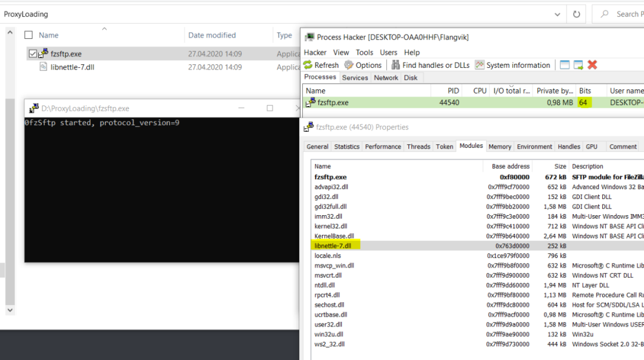The image size is (644, 360).
Task: Uncheck the fzsftp.exe file checkbox
Action: pos(33,54)
